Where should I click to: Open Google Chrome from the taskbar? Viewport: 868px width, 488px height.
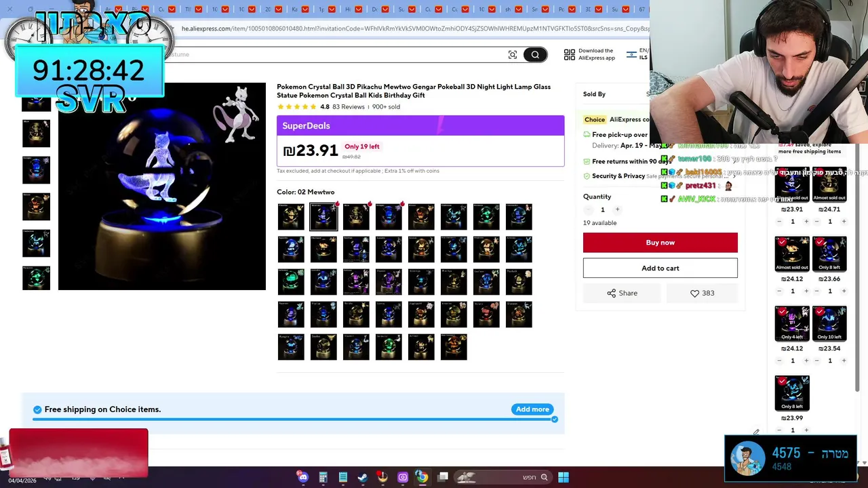pos(422,477)
